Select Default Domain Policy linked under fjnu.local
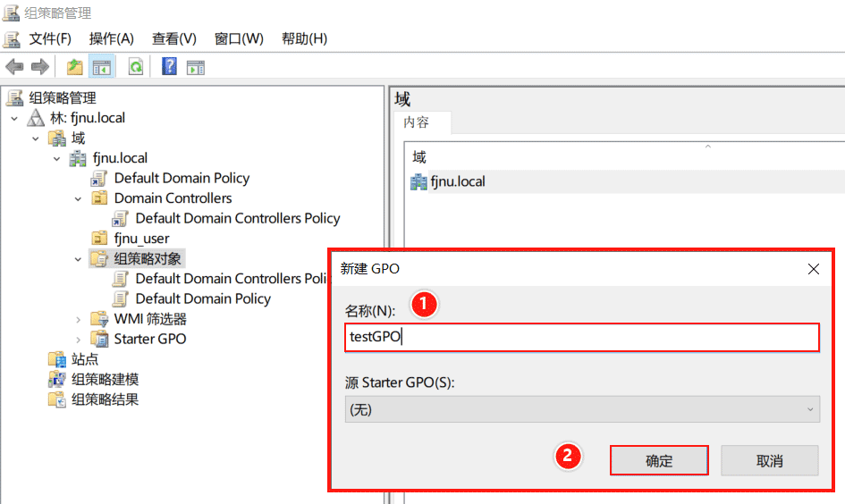Viewport: 845px width, 504px height. click(182, 178)
